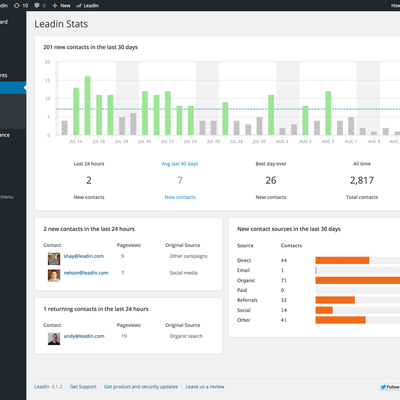Open the Leadin item in the admin bar

[87, 5]
